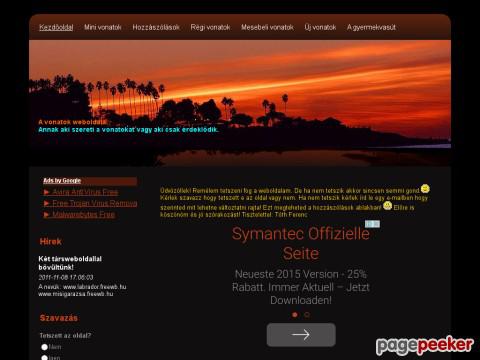Open the Kezdőoldal home menu item
The height and width of the screenshot is (360, 480).
point(56,27)
